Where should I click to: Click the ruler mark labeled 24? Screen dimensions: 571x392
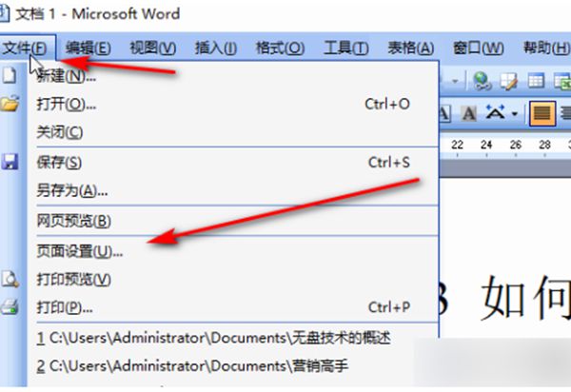pos(486,145)
